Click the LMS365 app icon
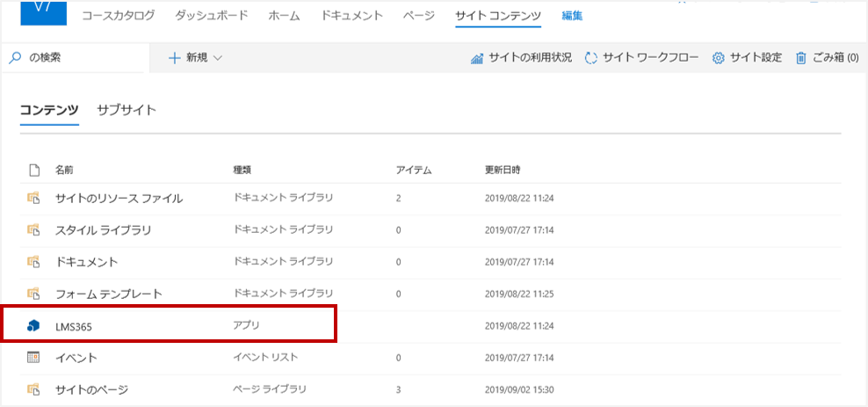Viewport: 868px width, 407px height. point(33,326)
